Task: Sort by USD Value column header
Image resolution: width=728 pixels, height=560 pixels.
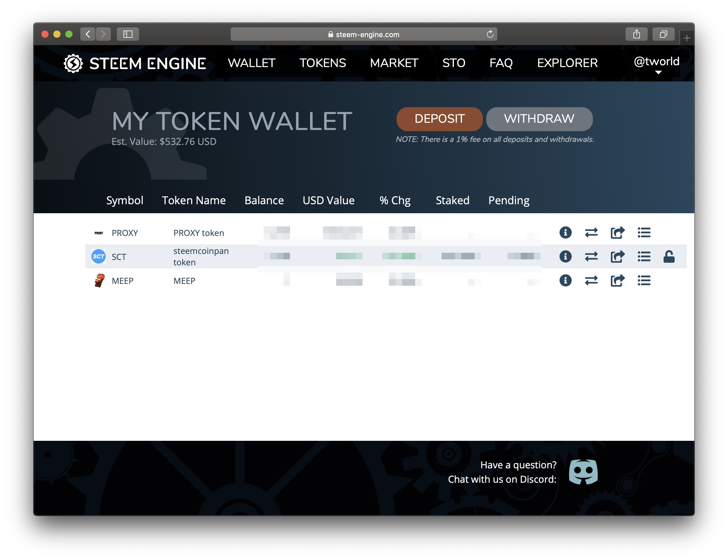Action: (328, 200)
